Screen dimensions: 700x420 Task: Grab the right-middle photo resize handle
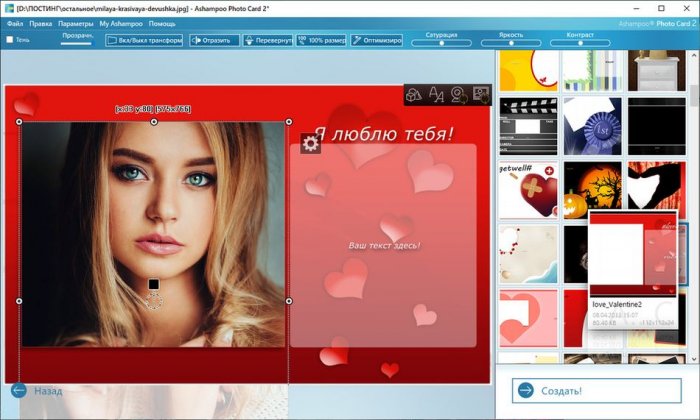pos(289,301)
